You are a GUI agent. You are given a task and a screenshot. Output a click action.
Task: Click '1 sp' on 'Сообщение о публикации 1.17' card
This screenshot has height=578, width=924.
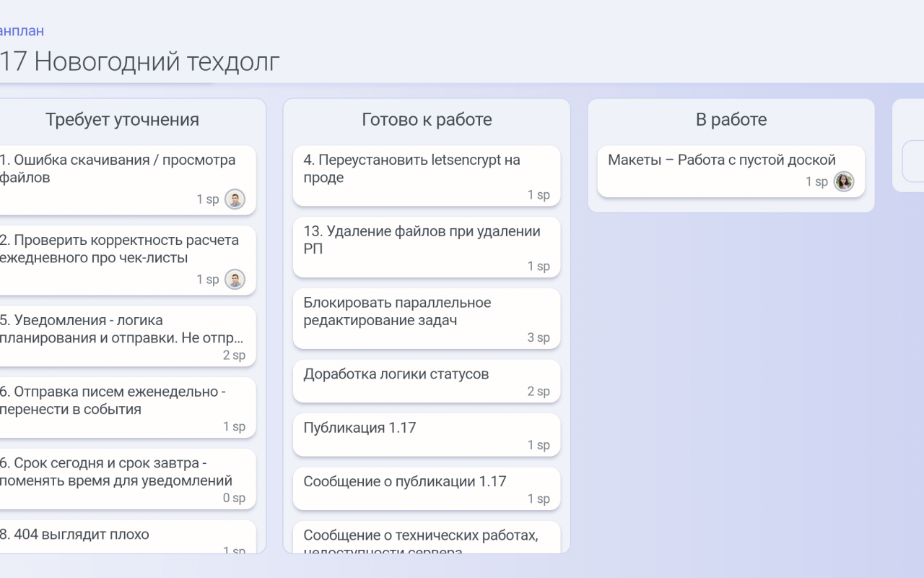point(539,499)
